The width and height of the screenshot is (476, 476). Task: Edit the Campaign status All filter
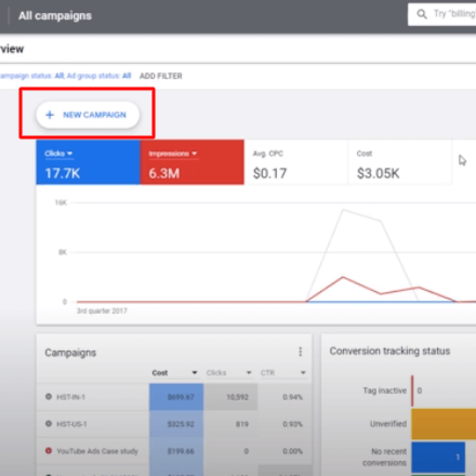[60, 76]
